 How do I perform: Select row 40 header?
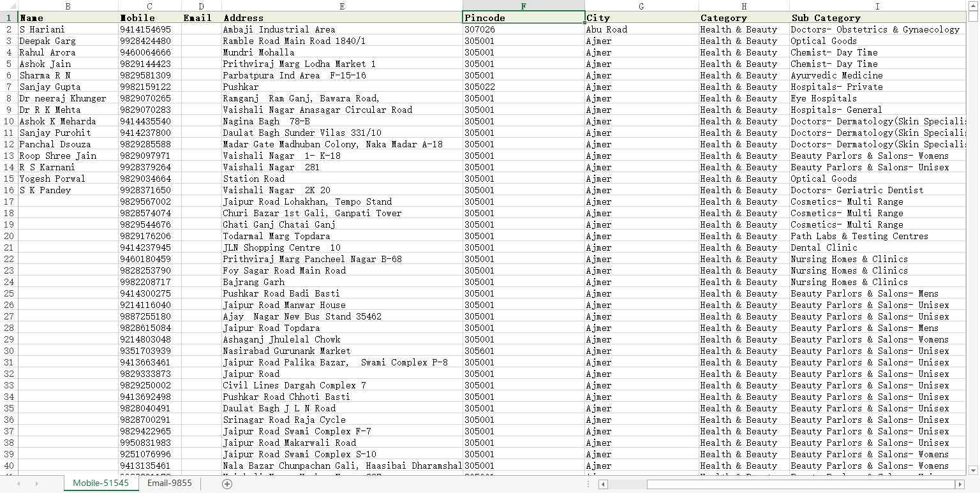pyautogui.click(x=9, y=466)
